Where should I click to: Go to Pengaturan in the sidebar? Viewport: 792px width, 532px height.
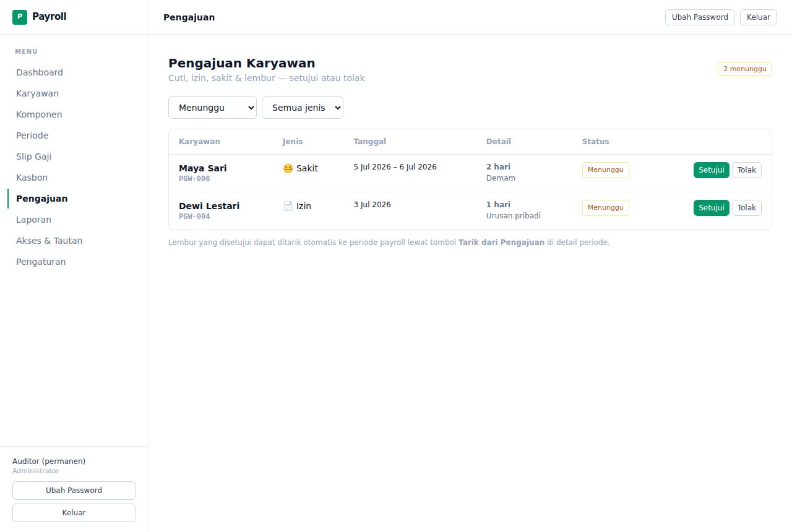pos(41,262)
